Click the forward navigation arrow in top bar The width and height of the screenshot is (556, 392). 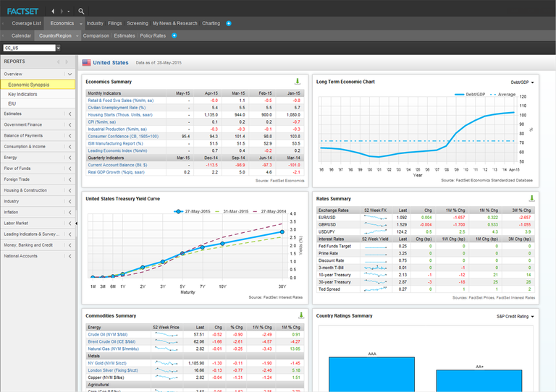click(62, 12)
